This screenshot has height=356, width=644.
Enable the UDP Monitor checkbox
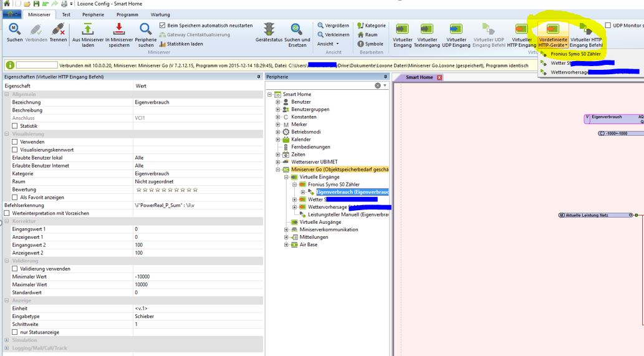click(x=608, y=26)
